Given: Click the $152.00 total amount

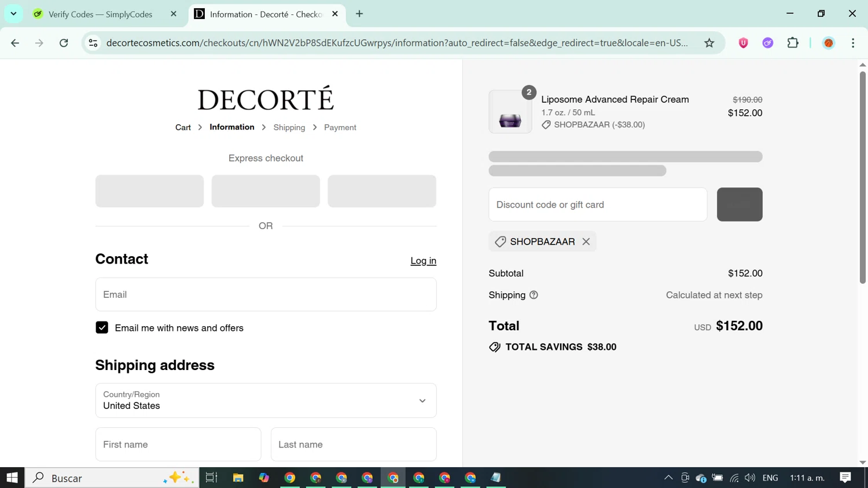Looking at the screenshot, I should (740, 326).
